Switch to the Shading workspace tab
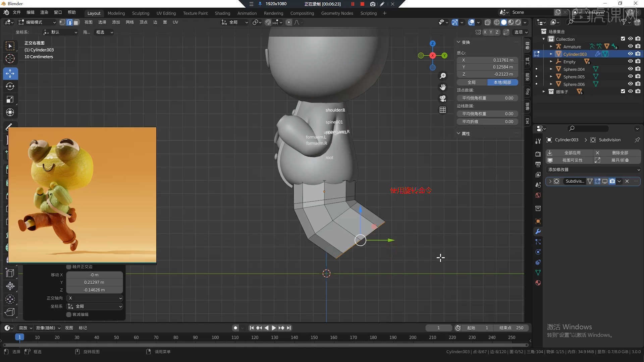Image resolution: width=644 pixels, height=362 pixels. pos(222,13)
